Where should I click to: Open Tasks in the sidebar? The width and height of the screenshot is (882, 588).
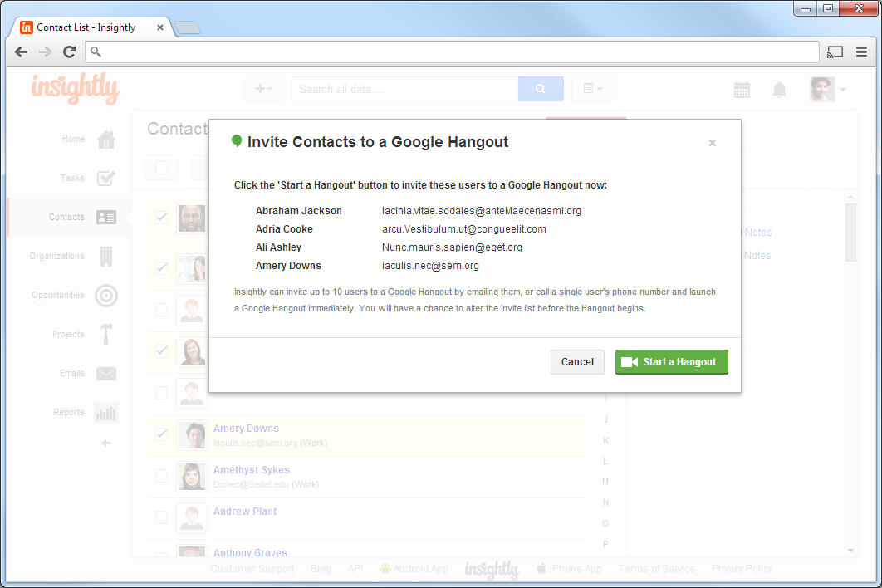click(x=72, y=178)
